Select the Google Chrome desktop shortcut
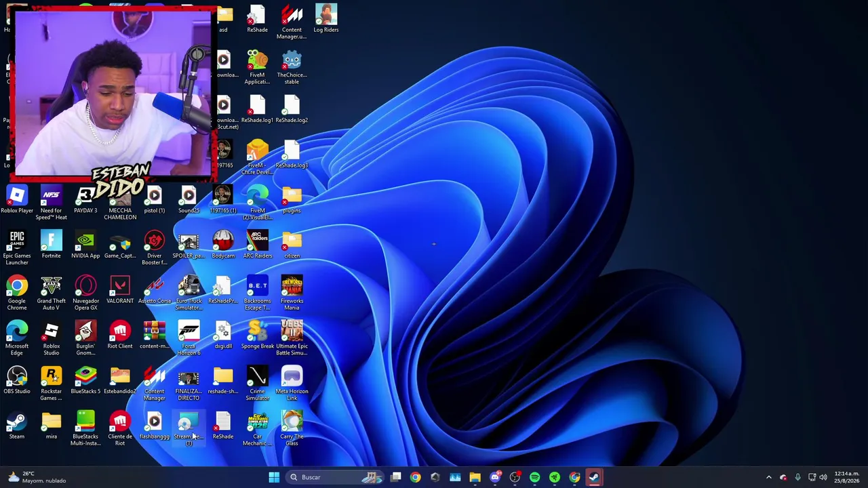 coord(17,293)
